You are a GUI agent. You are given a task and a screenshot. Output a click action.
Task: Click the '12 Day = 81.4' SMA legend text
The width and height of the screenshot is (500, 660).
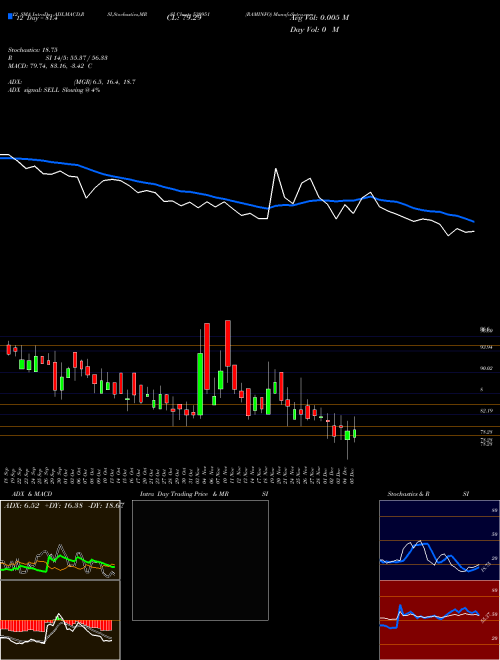pos(35,18)
